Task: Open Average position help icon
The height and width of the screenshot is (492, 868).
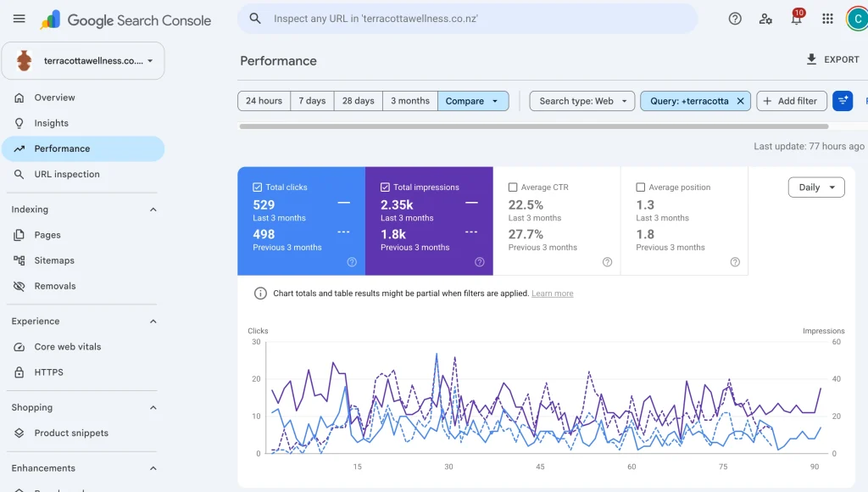Action: 735,262
